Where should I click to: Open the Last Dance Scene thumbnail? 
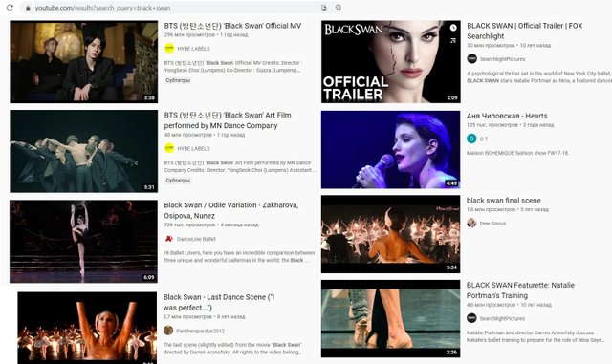point(87,328)
